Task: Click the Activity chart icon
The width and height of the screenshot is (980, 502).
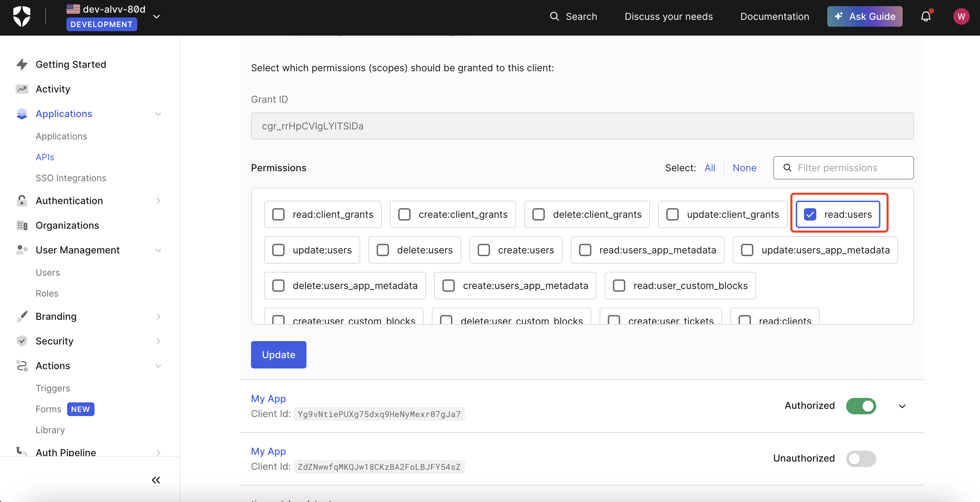Action: [x=22, y=89]
